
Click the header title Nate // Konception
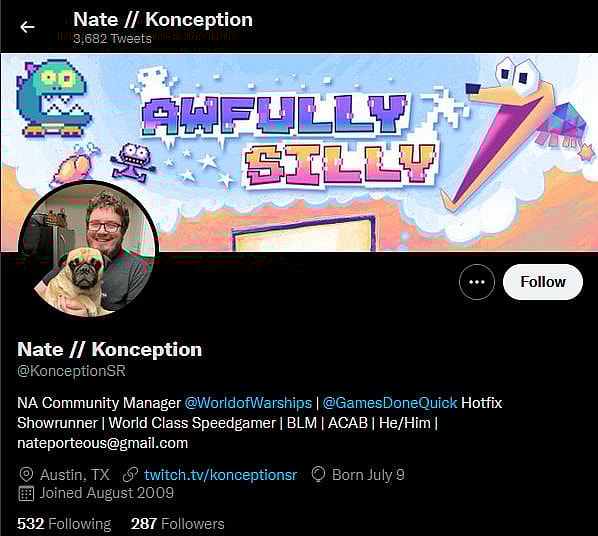[x=163, y=19]
